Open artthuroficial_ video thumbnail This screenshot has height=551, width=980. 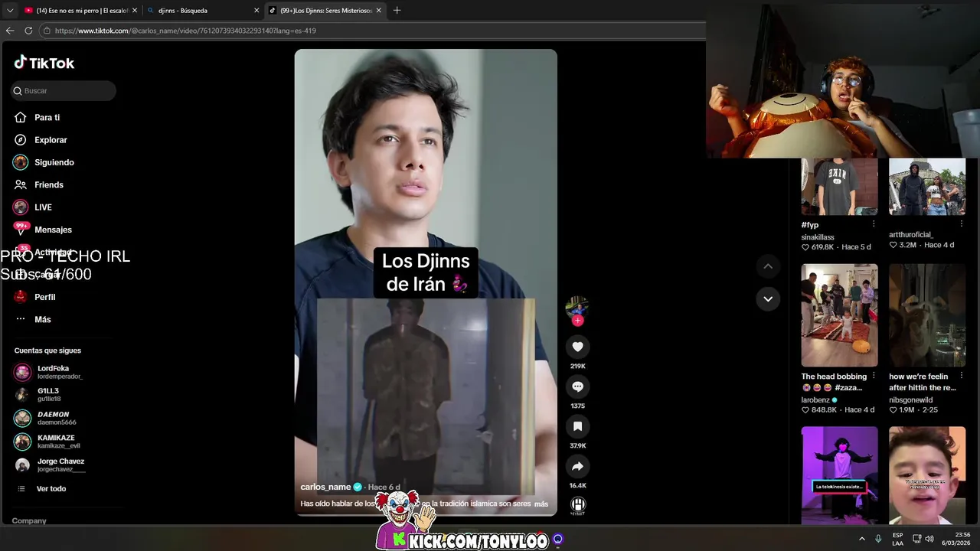tap(927, 187)
